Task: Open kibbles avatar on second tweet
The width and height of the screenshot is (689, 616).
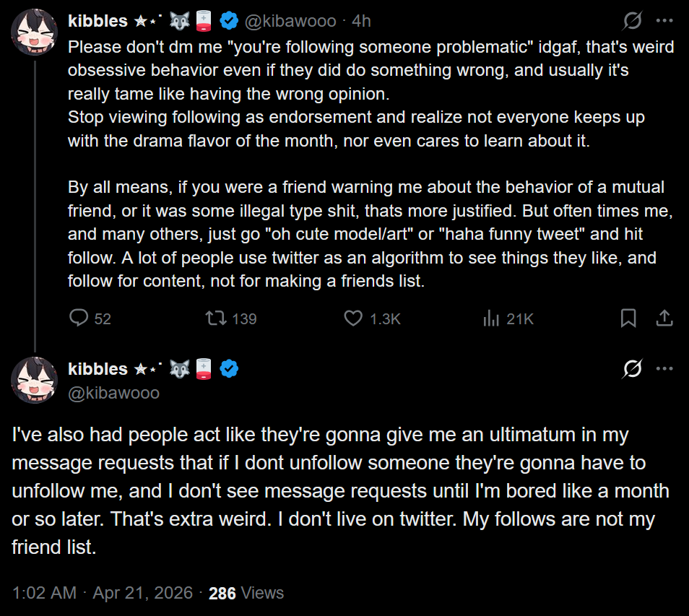Action: 34,380
